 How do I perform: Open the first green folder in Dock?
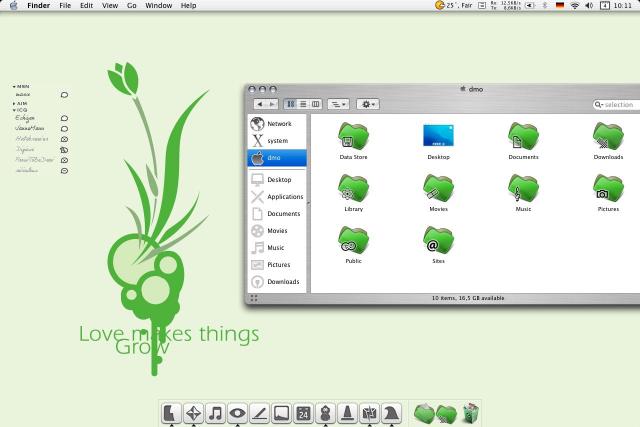pos(424,413)
